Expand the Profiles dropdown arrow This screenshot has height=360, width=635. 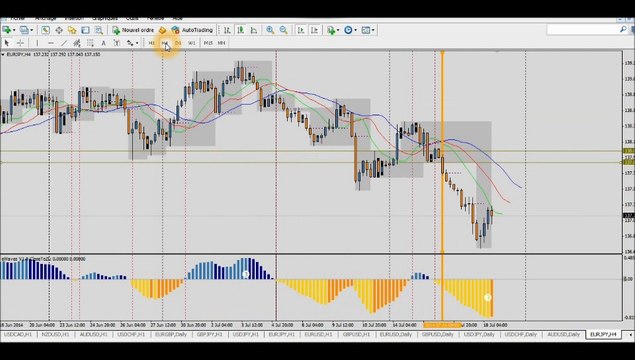(x=32, y=30)
